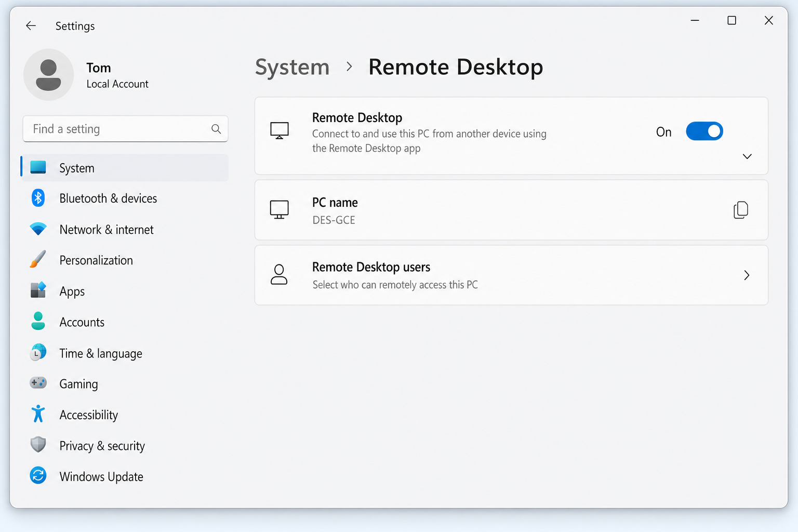This screenshot has height=532, width=798.
Task: Select Time & language
Action: pyautogui.click(x=125, y=353)
